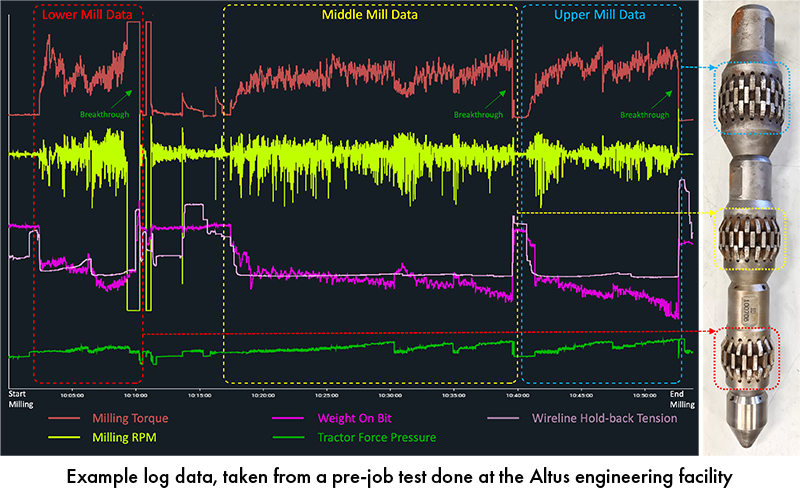Select the Middle Mill Data heading
800x490 pixels.
click(x=370, y=16)
